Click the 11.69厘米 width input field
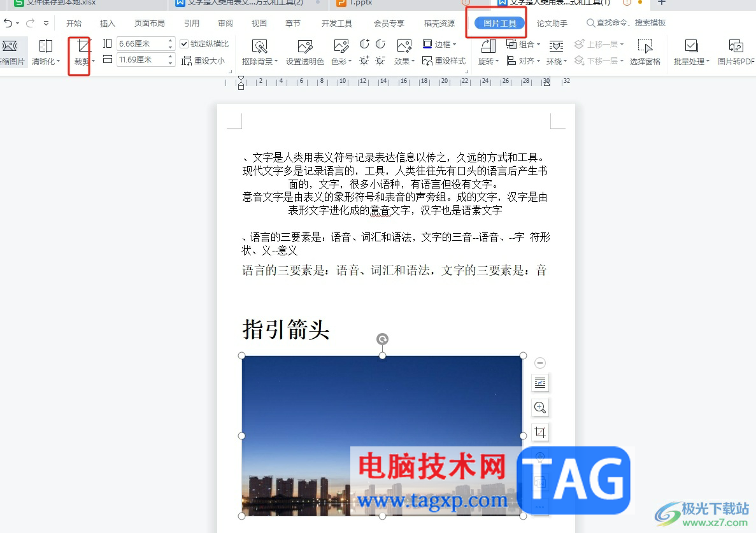Screen dimensions: 756x533 [x=142, y=60]
